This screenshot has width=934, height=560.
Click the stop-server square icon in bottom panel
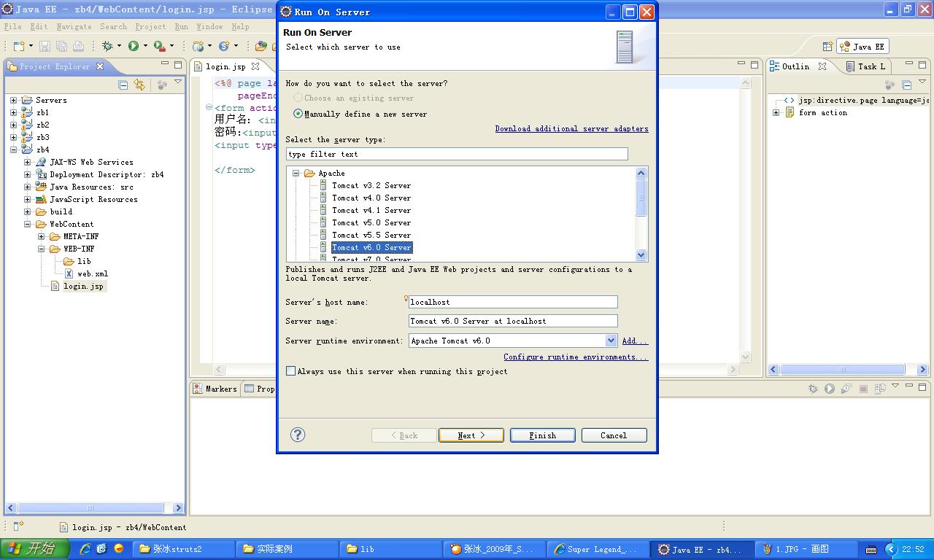click(863, 389)
